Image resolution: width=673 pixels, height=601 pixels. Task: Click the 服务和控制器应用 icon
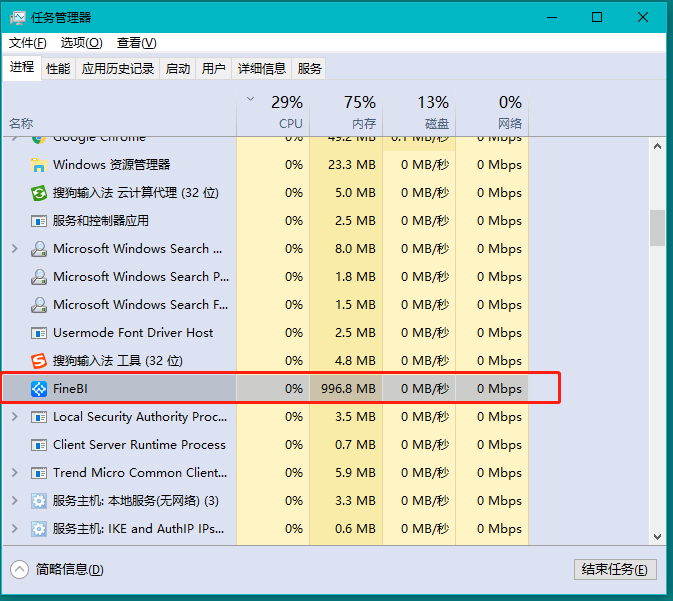click(39, 221)
